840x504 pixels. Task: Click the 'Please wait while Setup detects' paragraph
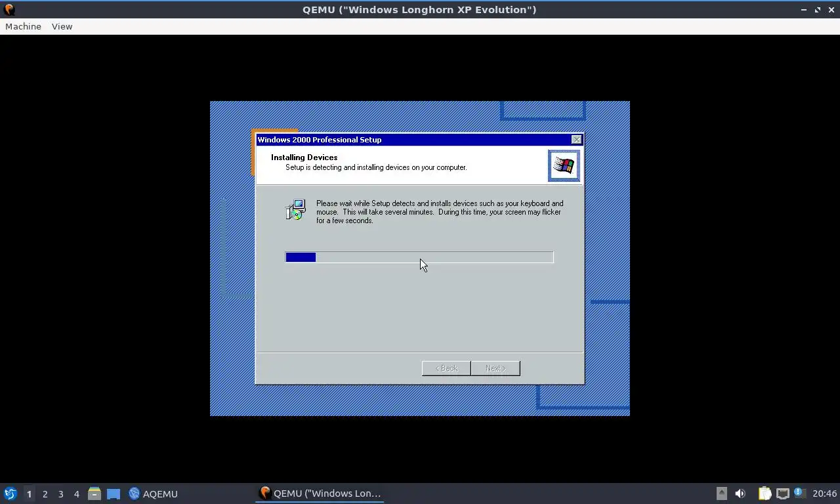coord(440,212)
